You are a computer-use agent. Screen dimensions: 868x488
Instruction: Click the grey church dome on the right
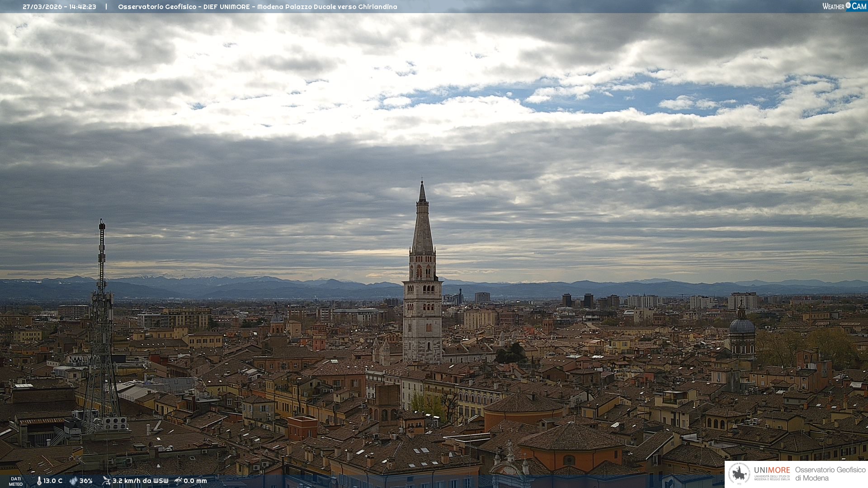tap(742, 325)
